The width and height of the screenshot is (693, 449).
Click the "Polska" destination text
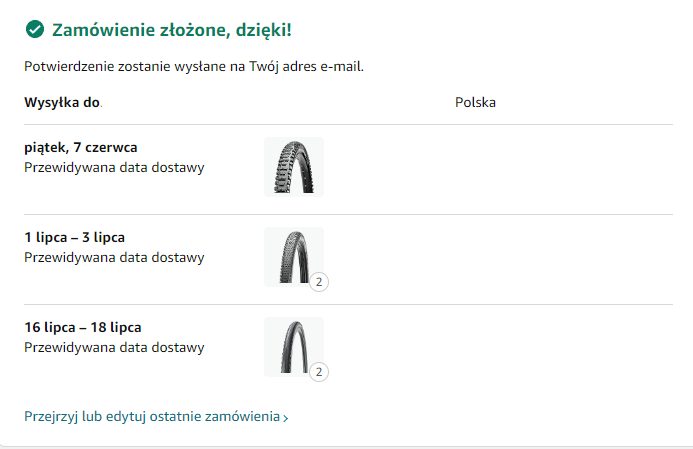[476, 102]
